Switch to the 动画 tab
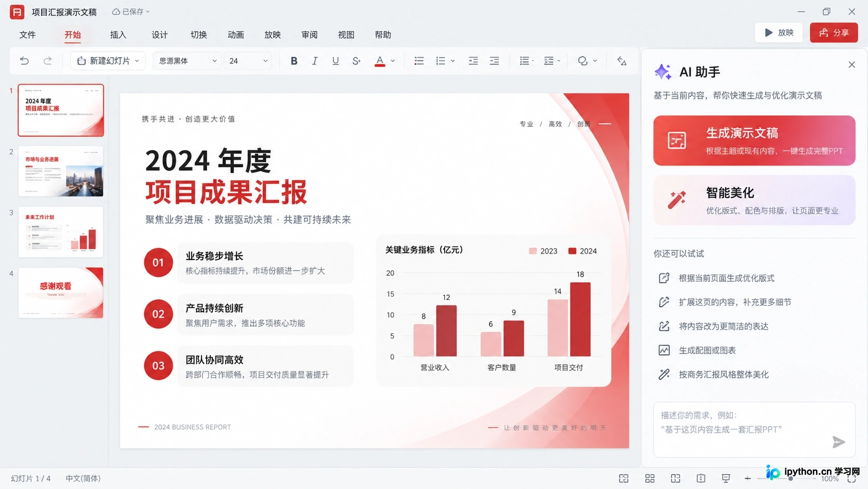This screenshot has width=868, height=489. [236, 35]
